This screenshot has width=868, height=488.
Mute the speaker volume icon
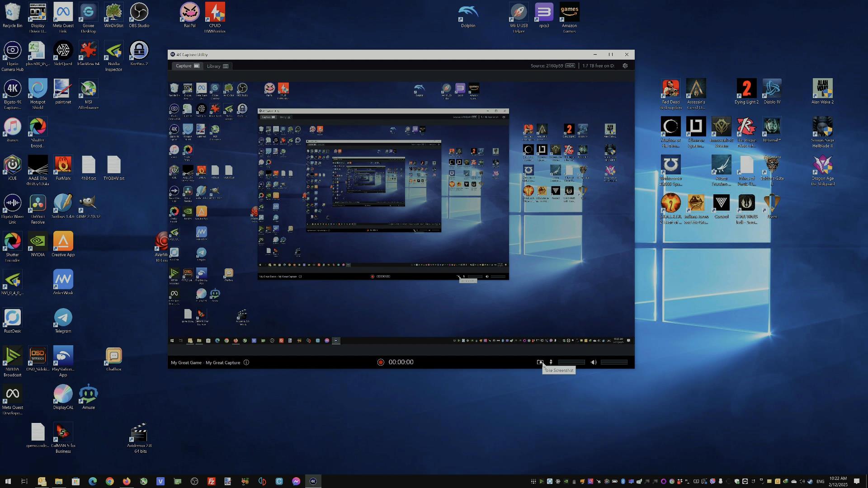594,362
